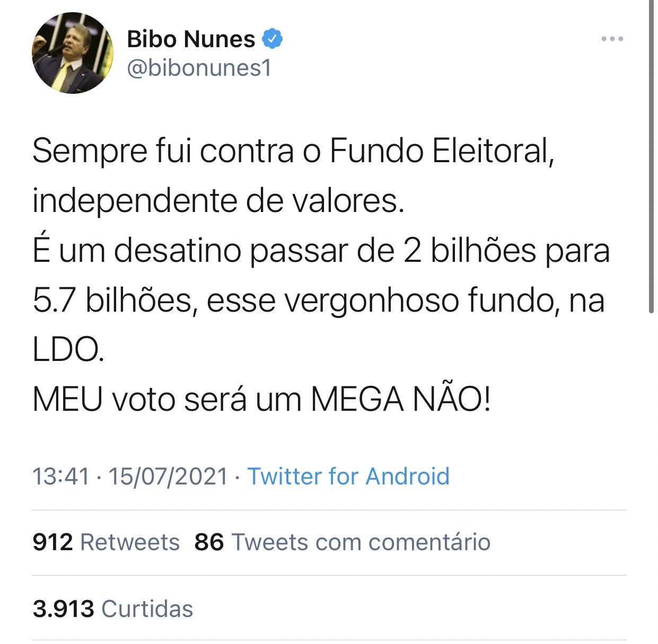Click the line starting with É um desatino
The width and height of the screenshot is (658, 644).
tap(321, 250)
